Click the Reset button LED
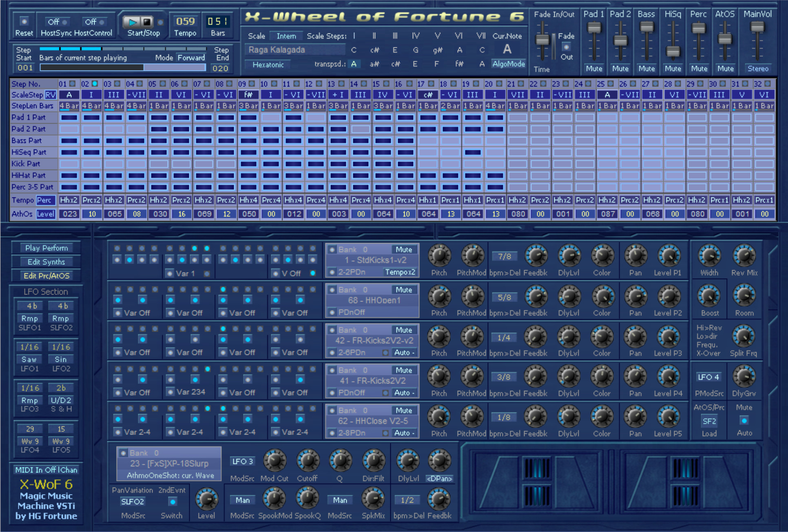Image resolution: width=788 pixels, height=532 pixels. point(24,22)
